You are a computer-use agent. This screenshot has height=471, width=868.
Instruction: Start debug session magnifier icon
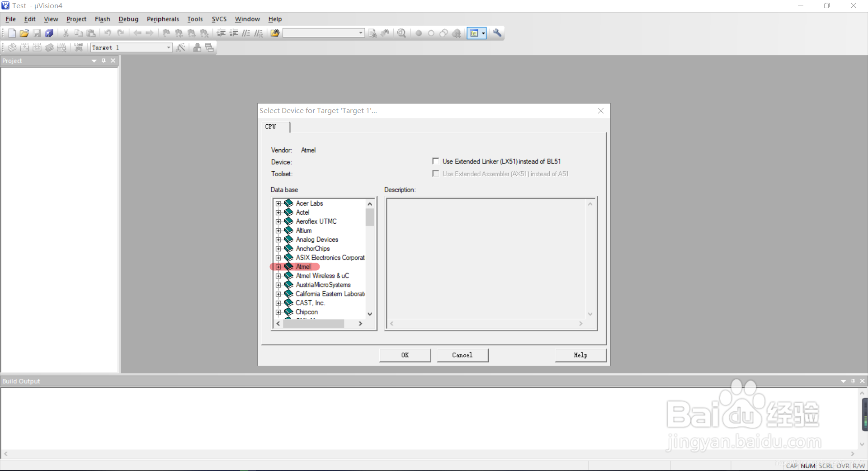click(x=401, y=33)
